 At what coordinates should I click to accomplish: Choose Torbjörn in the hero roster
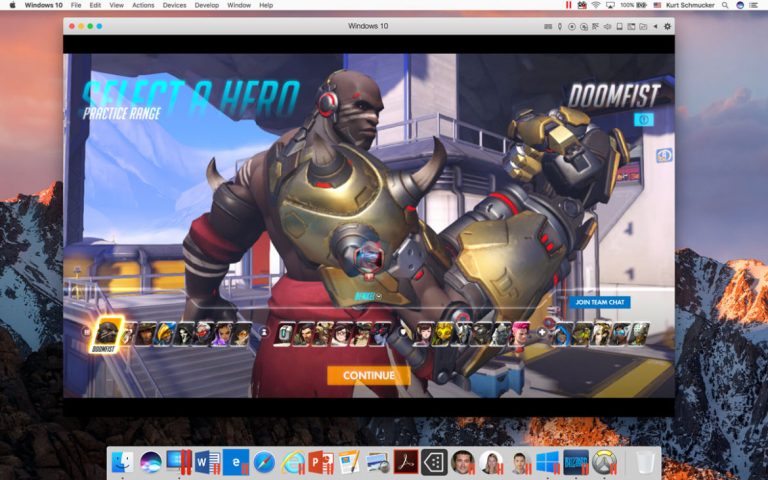[x=362, y=334]
